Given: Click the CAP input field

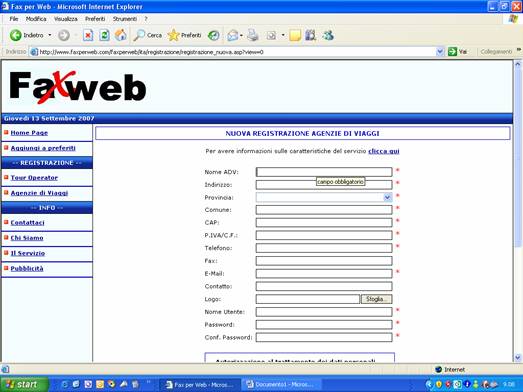Looking at the screenshot, I should point(324,223).
